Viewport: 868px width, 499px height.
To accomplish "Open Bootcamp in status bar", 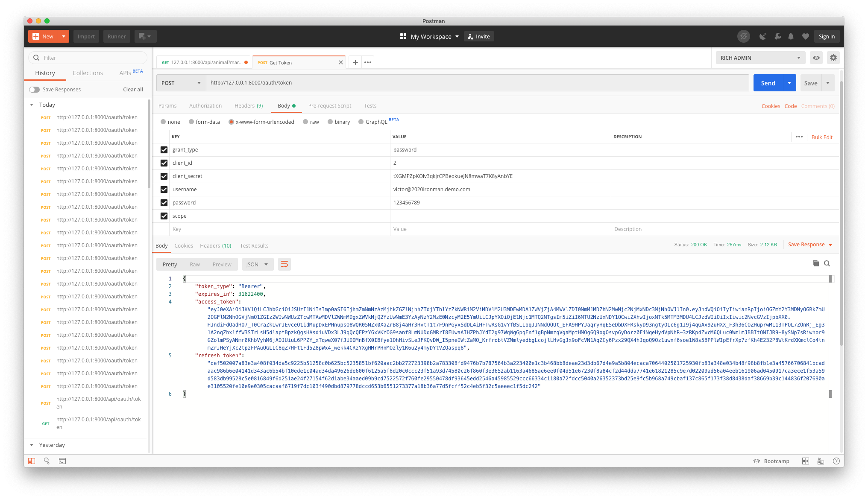I will coord(771,461).
